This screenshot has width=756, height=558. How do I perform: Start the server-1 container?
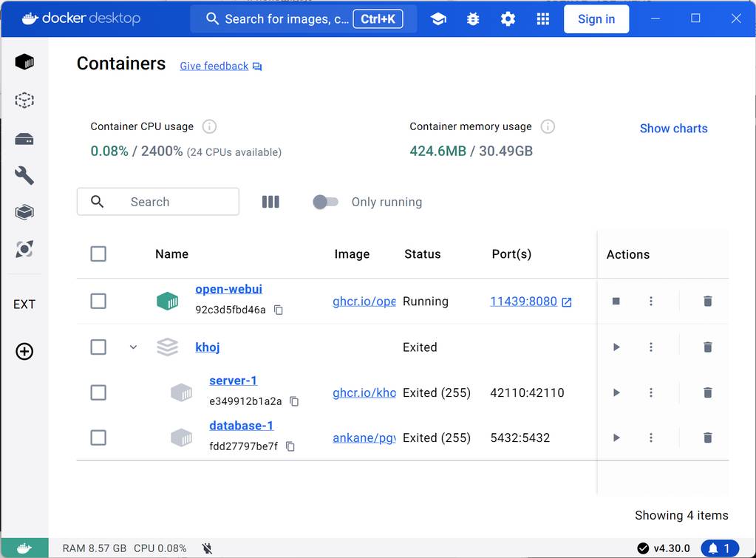[616, 392]
